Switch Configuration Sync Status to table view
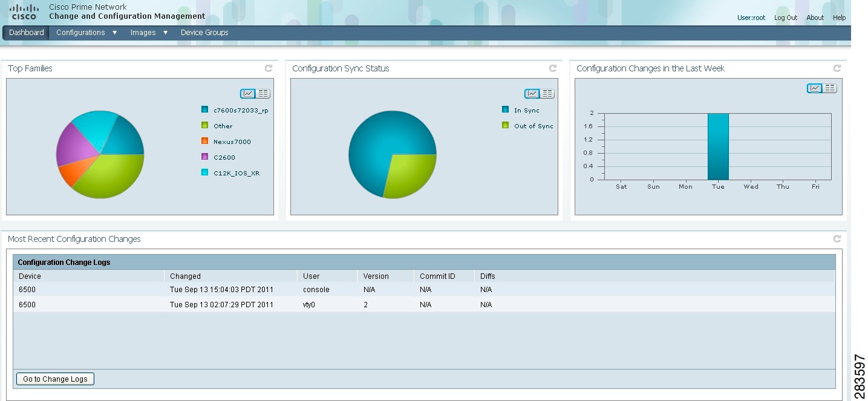Viewport: 868px width, 401px height. pos(547,93)
